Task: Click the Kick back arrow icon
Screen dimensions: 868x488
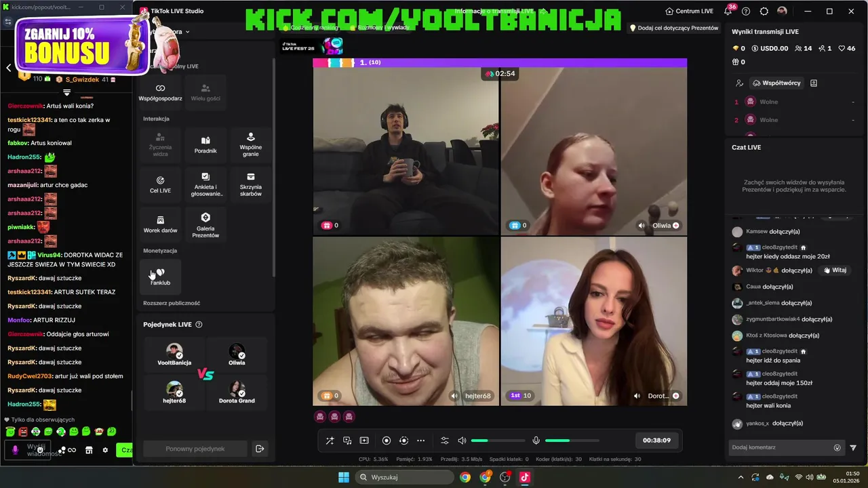Action: point(8,67)
